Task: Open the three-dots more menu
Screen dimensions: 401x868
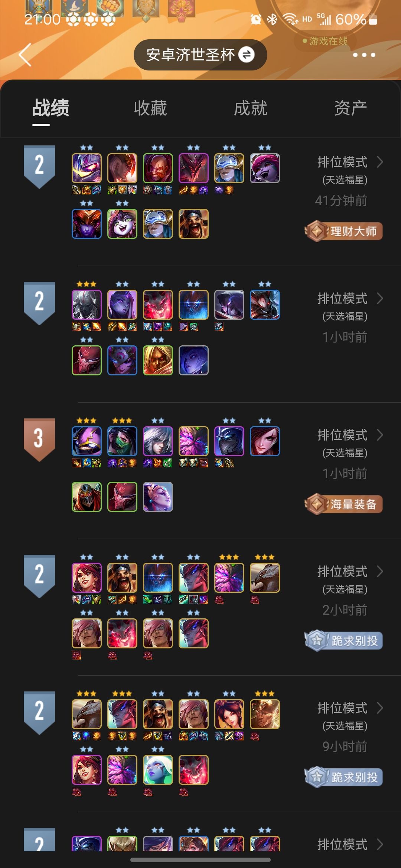Action: click(364, 55)
